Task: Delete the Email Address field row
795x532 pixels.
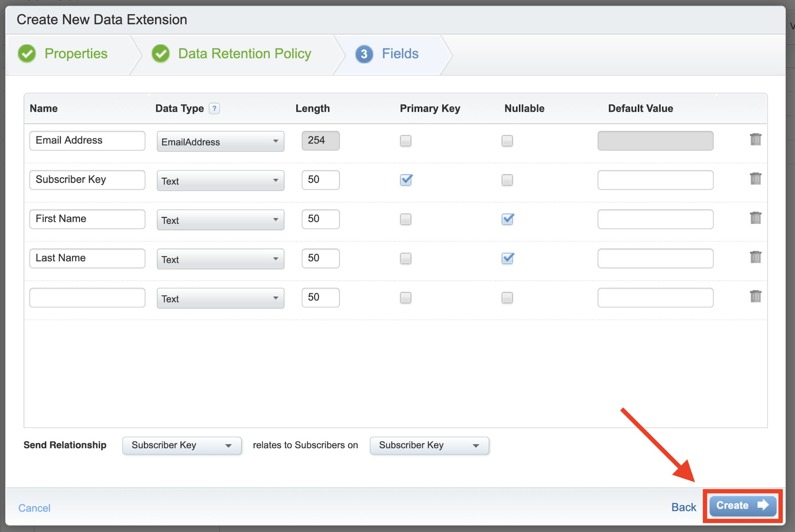Action: click(x=755, y=140)
